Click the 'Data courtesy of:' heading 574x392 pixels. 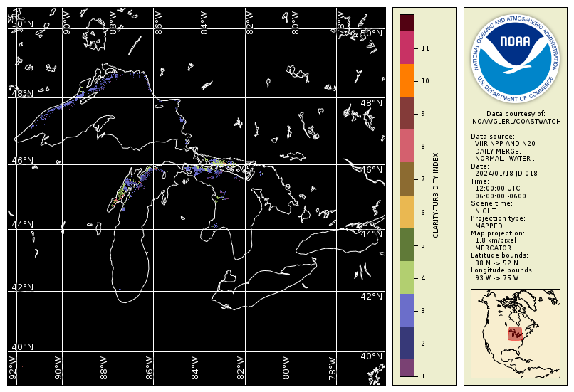point(516,114)
